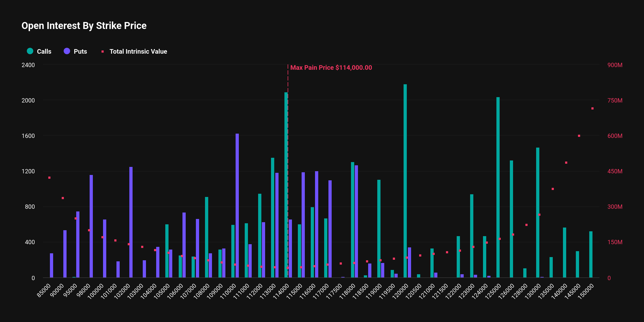Screen dimensions: 644x322
Task: Click the tallest call bar at strike 120000
Action: [405, 181]
